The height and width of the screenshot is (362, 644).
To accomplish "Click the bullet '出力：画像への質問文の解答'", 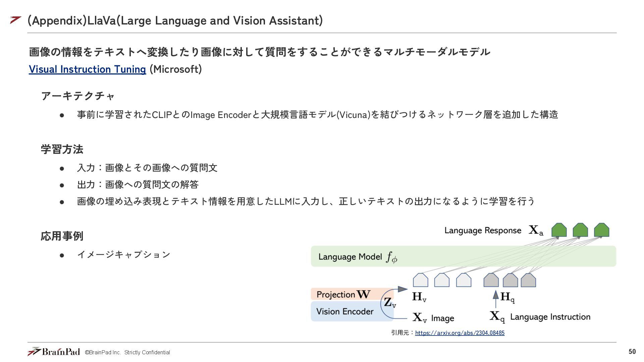I will pyautogui.click(x=138, y=184).
